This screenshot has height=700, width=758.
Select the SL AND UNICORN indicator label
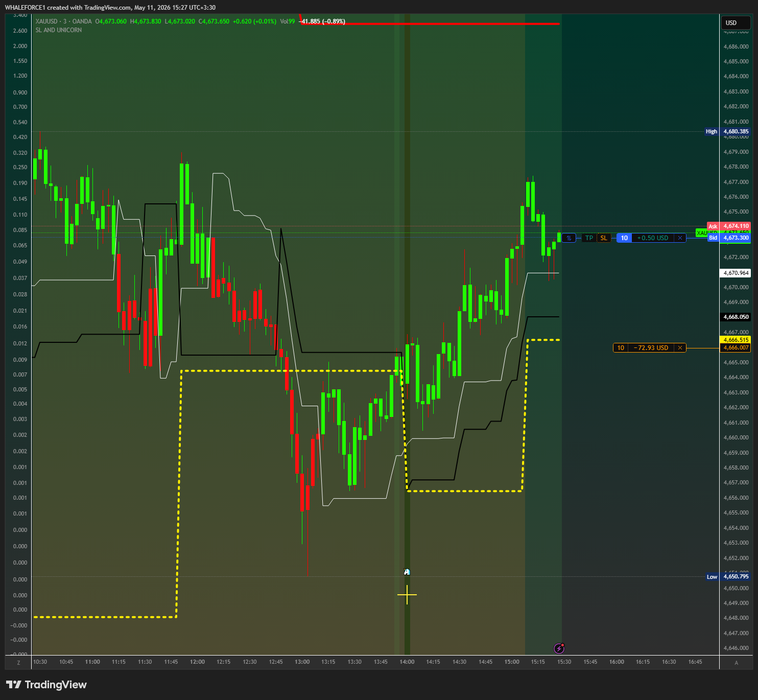pos(59,30)
